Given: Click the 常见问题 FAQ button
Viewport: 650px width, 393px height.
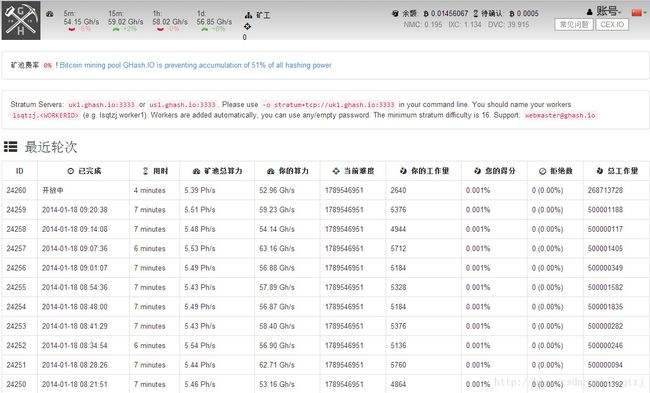Looking at the screenshot, I should [574, 24].
